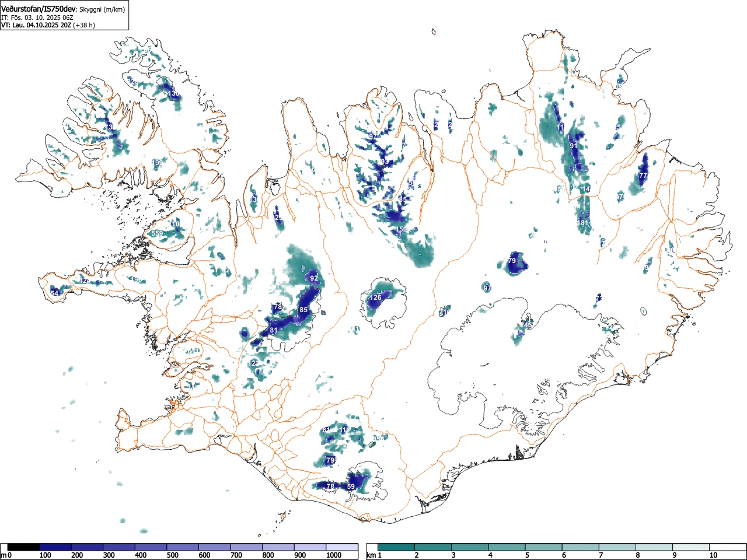Select the 93 visibility label in the north
The image size is (747, 560).
click(x=383, y=162)
